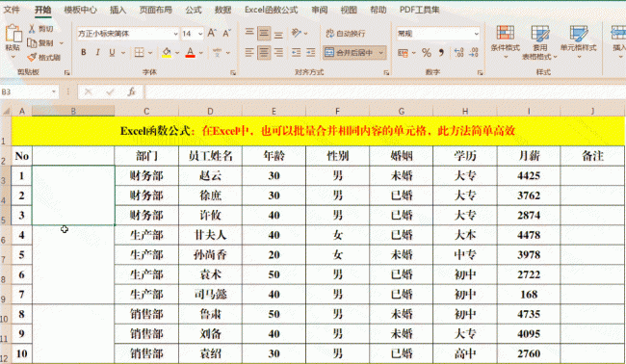Apply the red font color A
The width and height of the screenshot is (626, 364).
191,52
